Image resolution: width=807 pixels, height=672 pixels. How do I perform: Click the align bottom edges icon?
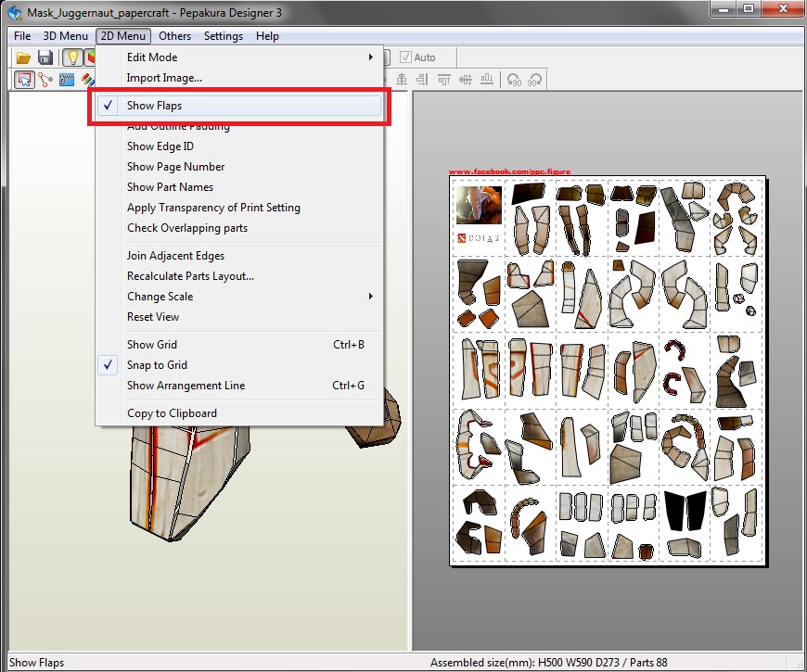[486, 80]
